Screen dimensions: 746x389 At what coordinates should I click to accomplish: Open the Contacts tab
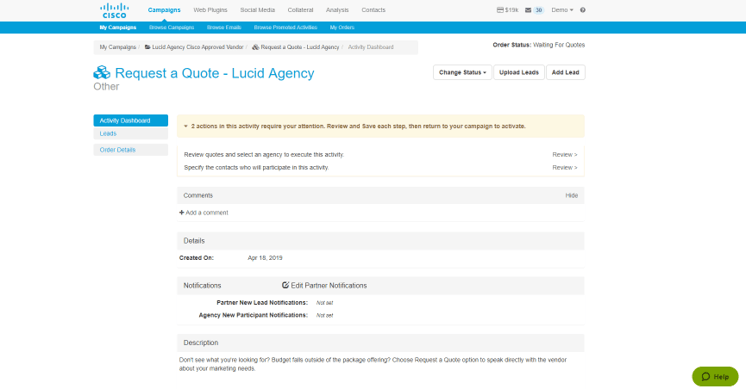373,10
